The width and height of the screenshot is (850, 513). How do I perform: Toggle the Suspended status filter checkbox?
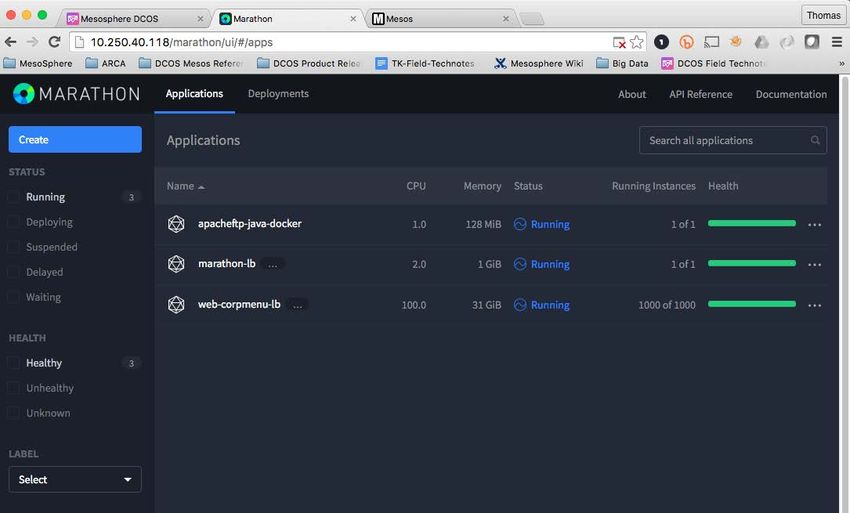click(14, 247)
